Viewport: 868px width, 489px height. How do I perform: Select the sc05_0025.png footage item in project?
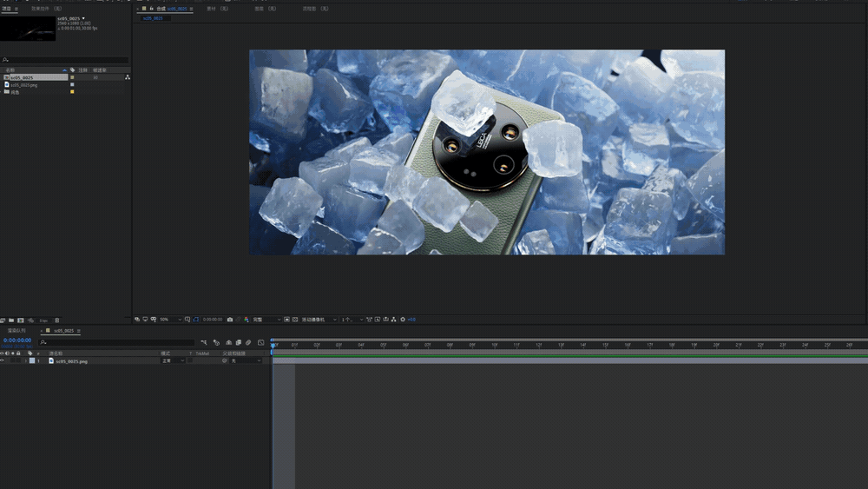pos(24,85)
